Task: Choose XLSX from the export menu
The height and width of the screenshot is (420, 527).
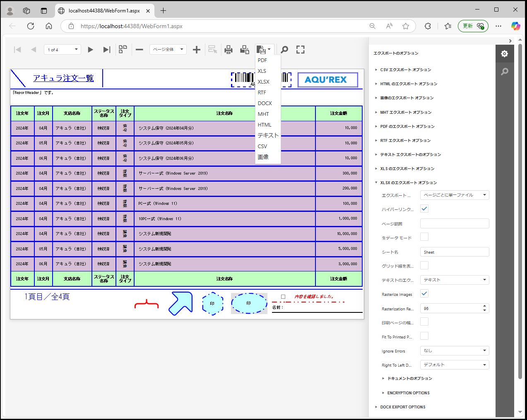Action: pyautogui.click(x=264, y=82)
